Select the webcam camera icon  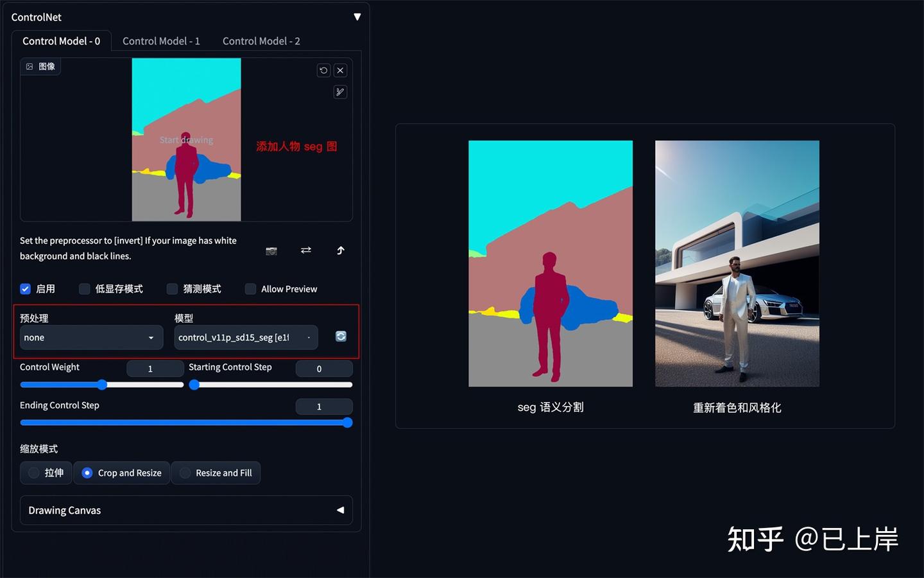(x=271, y=250)
